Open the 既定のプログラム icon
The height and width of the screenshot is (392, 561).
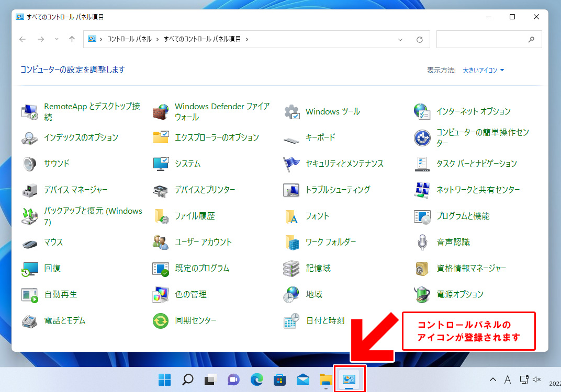[160, 269]
